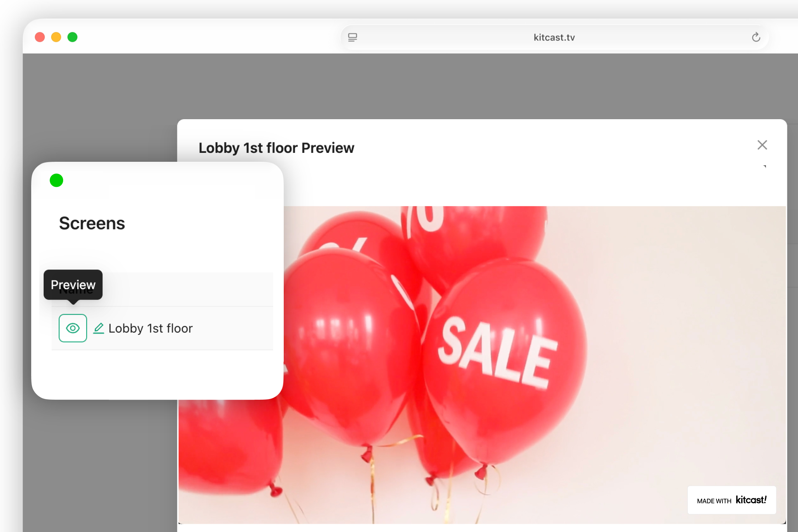Click the kitcast! logo in the badge

[751, 500]
